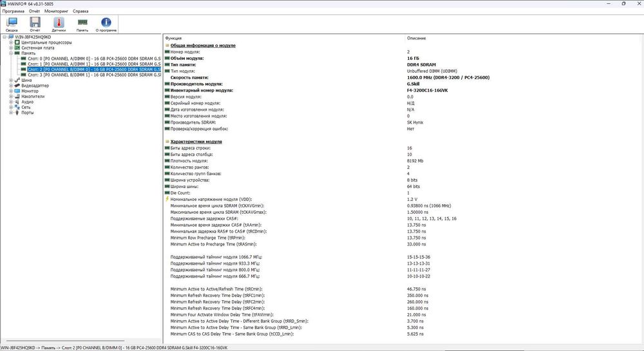Open the Отчёт menu in menu bar
This screenshot has width=644, height=351.
pos(35,11)
